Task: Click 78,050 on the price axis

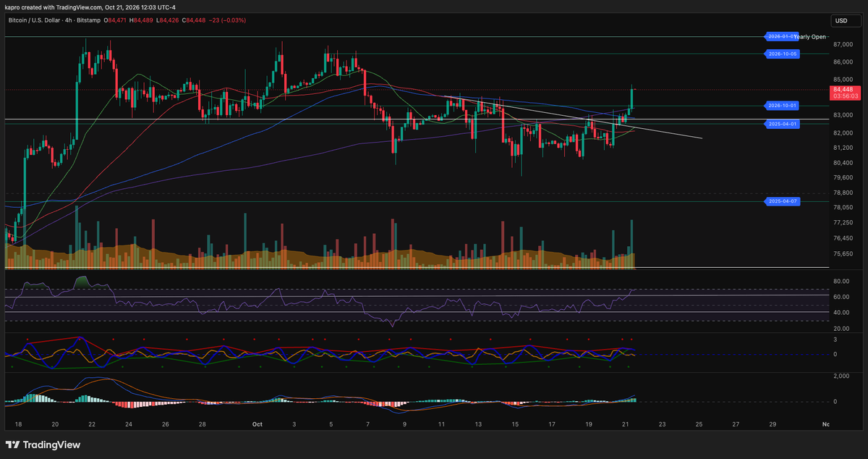Action: pos(843,208)
